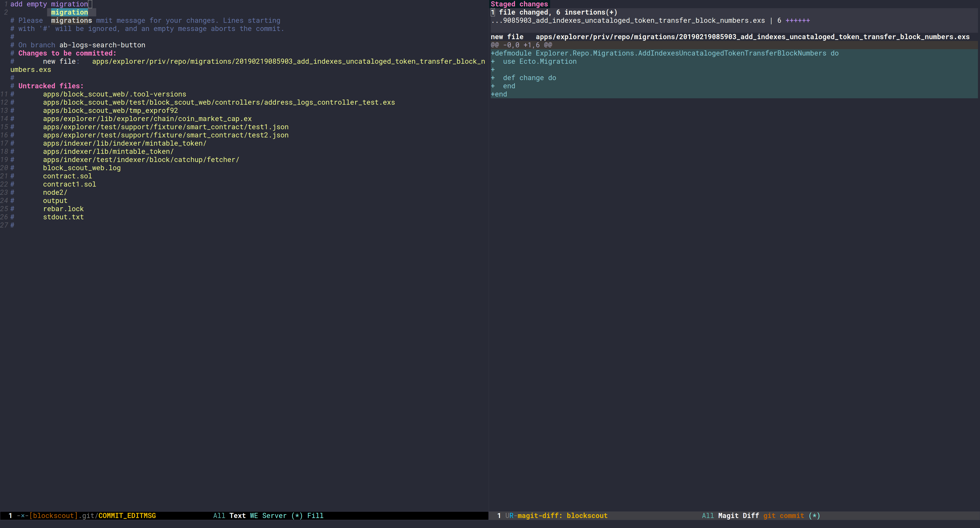The image size is (980, 528).
Task: Click the address_logs_controller_test.exs line
Action: tap(219, 102)
